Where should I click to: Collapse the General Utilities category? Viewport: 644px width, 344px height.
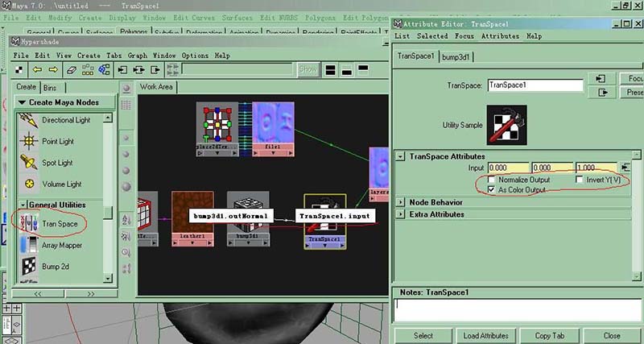[23, 205]
